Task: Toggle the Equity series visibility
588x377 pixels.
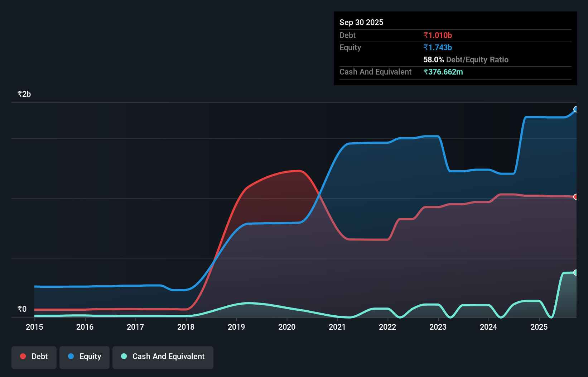Action: click(84, 357)
